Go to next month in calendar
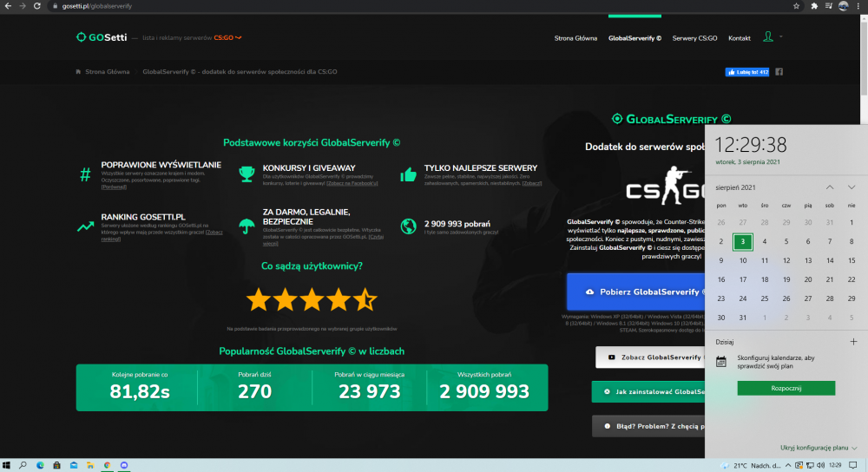This screenshot has height=472, width=868. 852,187
